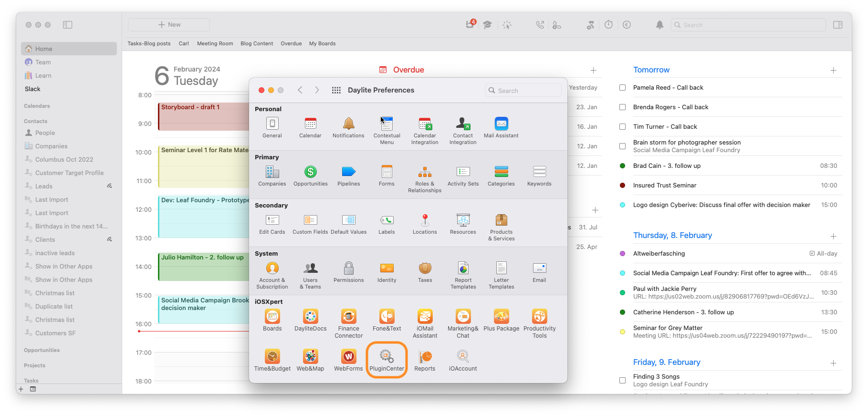This screenshot has height=414, width=868.
Task: Open Custom Fields preferences
Action: click(310, 224)
